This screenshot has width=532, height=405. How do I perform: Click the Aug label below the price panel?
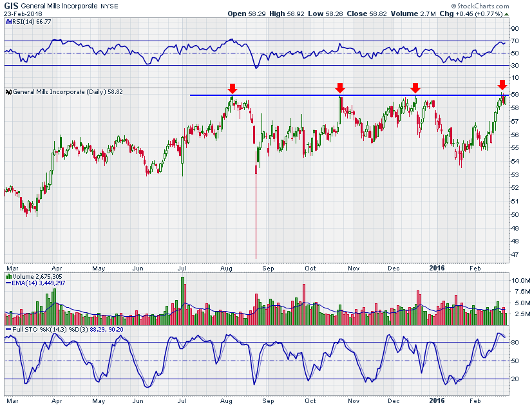(226, 268)
